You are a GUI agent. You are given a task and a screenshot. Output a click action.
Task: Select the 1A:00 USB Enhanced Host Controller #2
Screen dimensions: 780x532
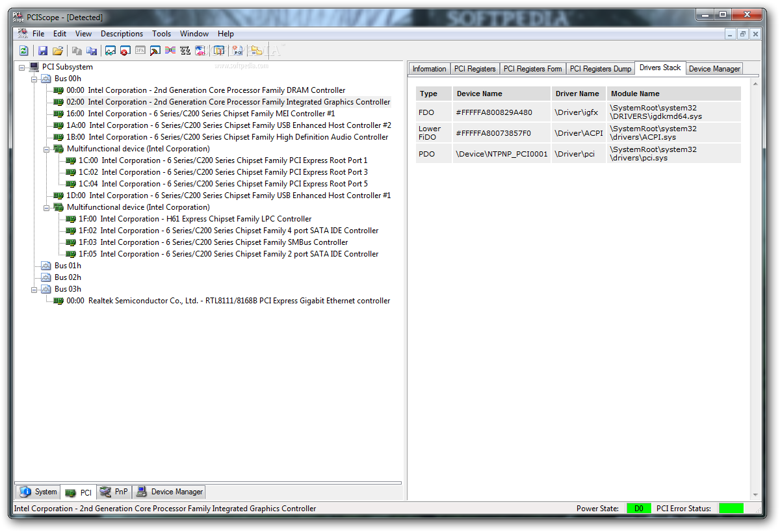click(229, 125)
